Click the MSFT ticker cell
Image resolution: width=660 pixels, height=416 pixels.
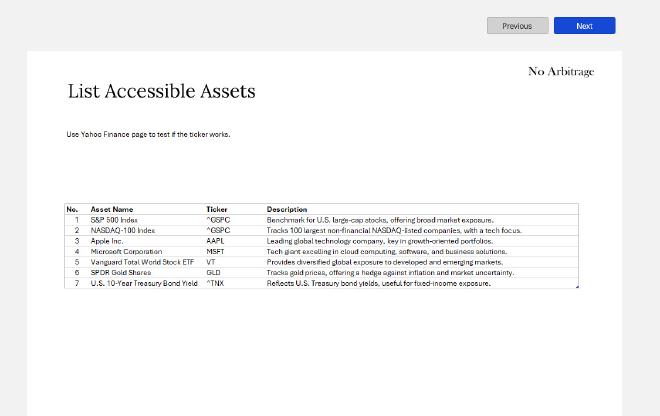216,252
